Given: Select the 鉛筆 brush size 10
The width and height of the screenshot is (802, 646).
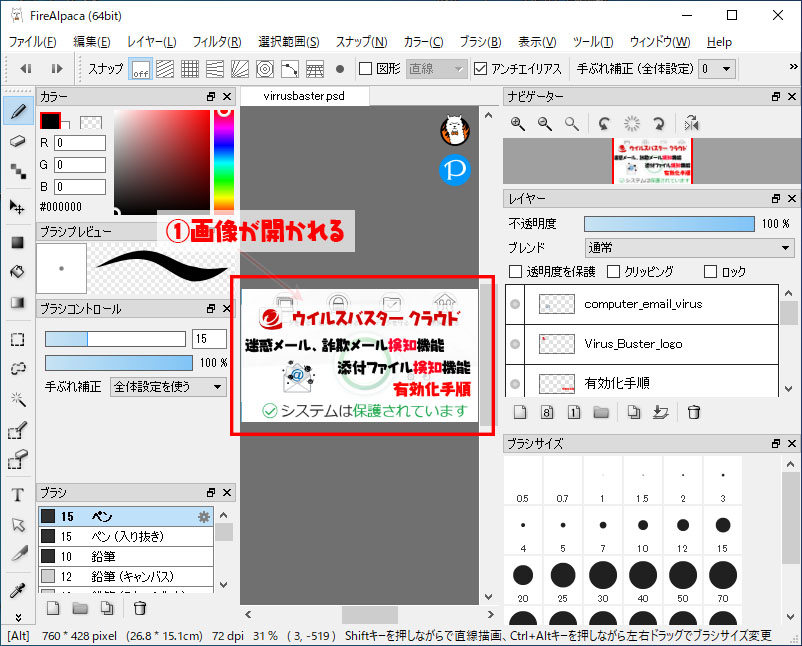Looking at the screenshot, I should click(126, 556).
